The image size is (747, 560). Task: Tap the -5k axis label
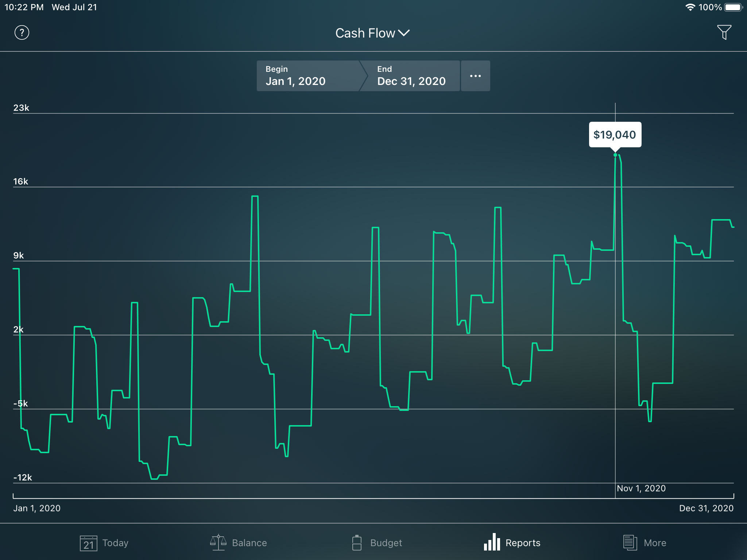[20, 404]
